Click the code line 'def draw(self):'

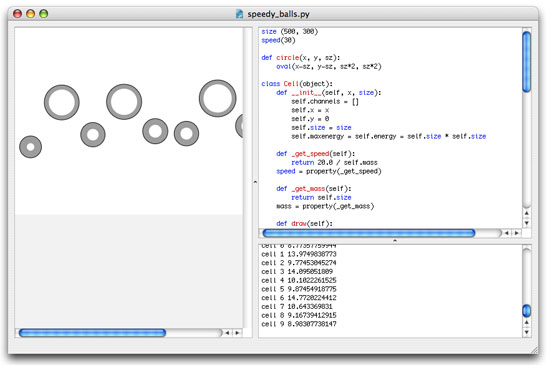tap(304, 223)
